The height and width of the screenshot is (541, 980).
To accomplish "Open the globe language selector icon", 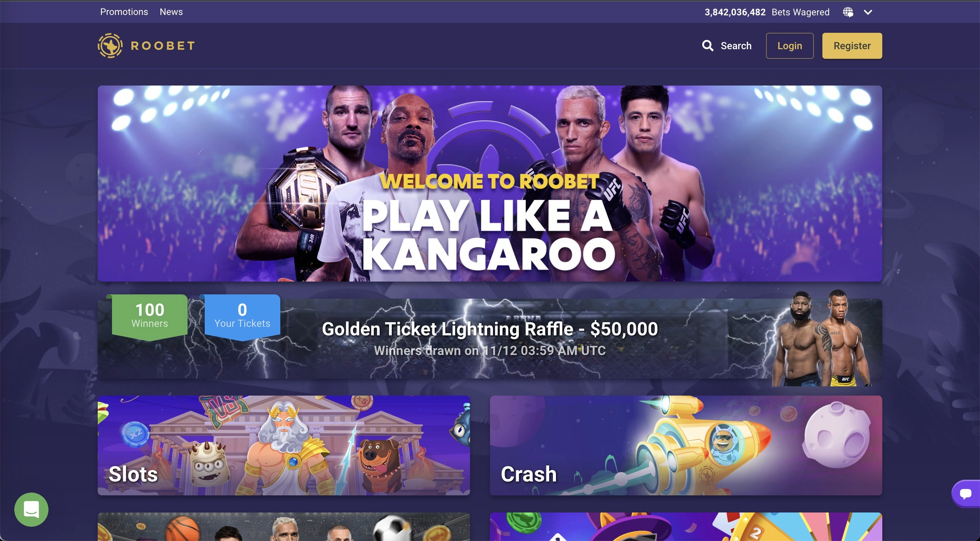I will [848, 12].
